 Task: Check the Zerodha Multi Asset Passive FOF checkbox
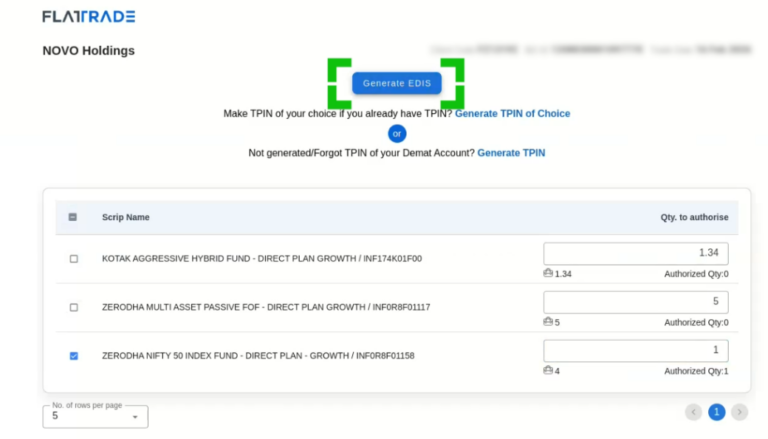click(73, 307)
